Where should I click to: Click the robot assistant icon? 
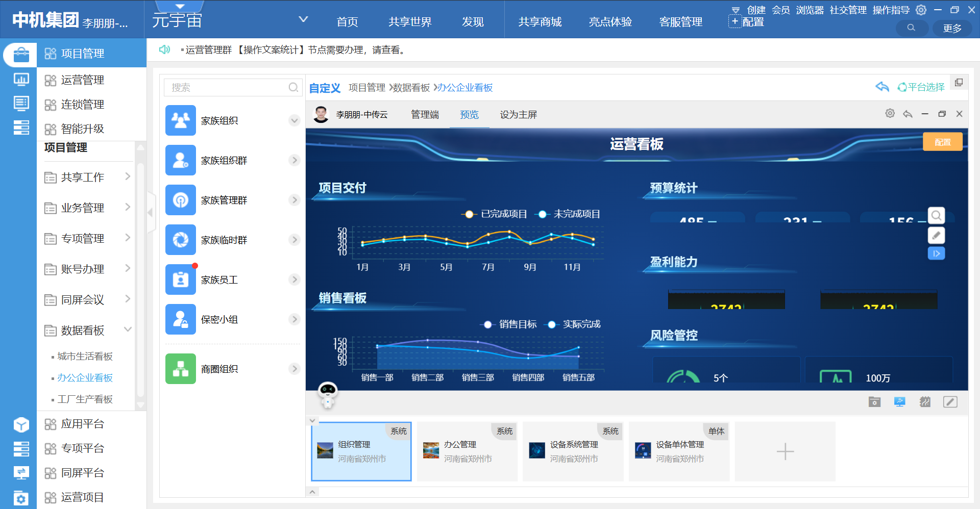click(327, 394)
